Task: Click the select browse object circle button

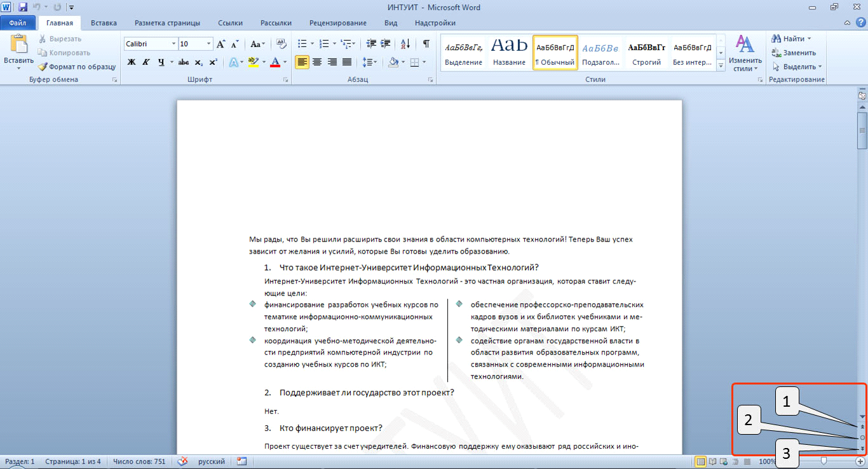Action: click(x=862, y=437)
